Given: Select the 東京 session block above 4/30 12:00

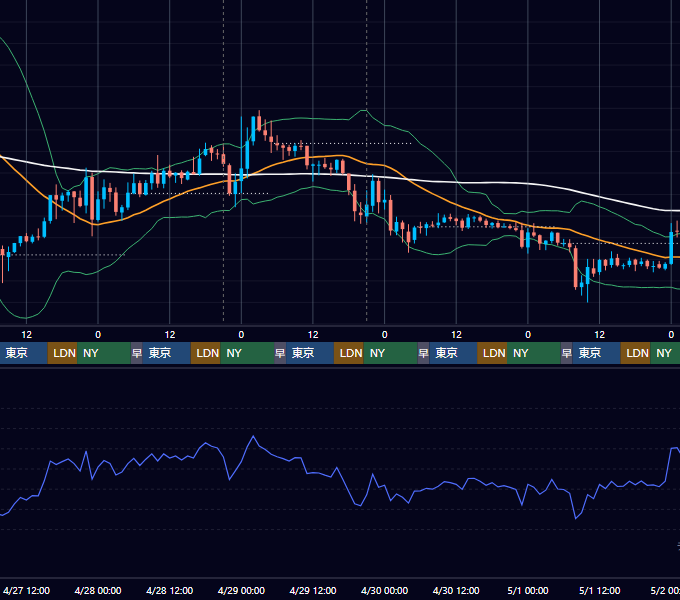Looking at the screenshot, I should coord(453,353).
